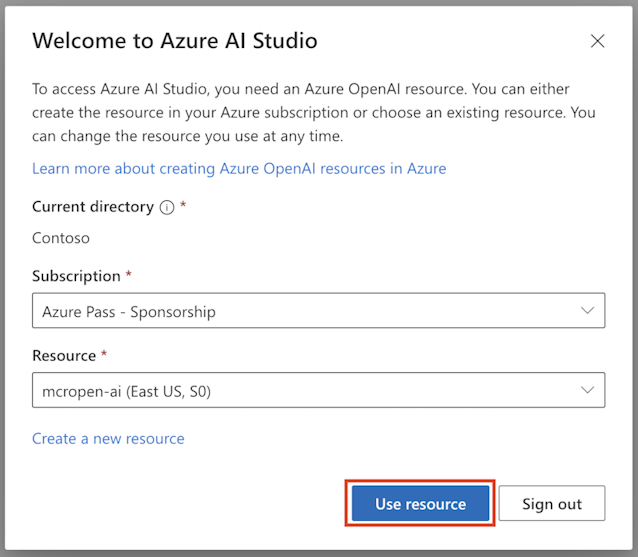
Task: Click the Create a new resource link
Action: 108,439
